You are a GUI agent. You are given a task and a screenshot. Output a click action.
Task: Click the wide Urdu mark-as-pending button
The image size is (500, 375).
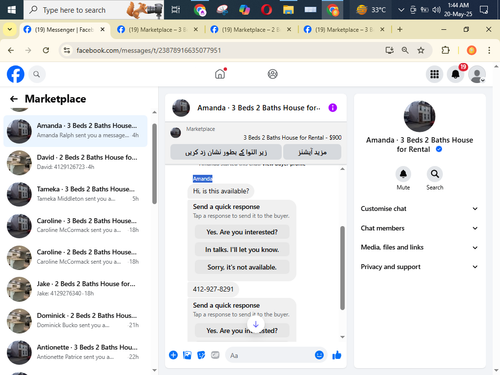(x=226, y=152)
